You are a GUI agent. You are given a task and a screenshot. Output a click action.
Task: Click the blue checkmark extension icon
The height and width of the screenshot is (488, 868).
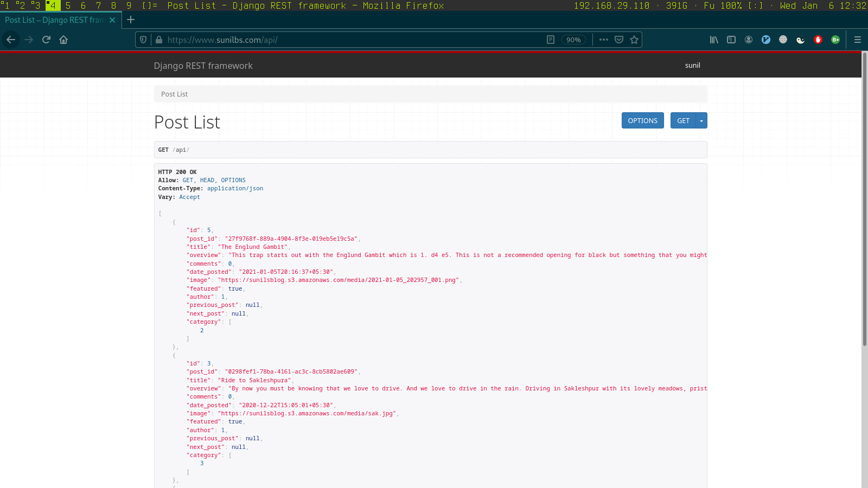coord(766,40)
